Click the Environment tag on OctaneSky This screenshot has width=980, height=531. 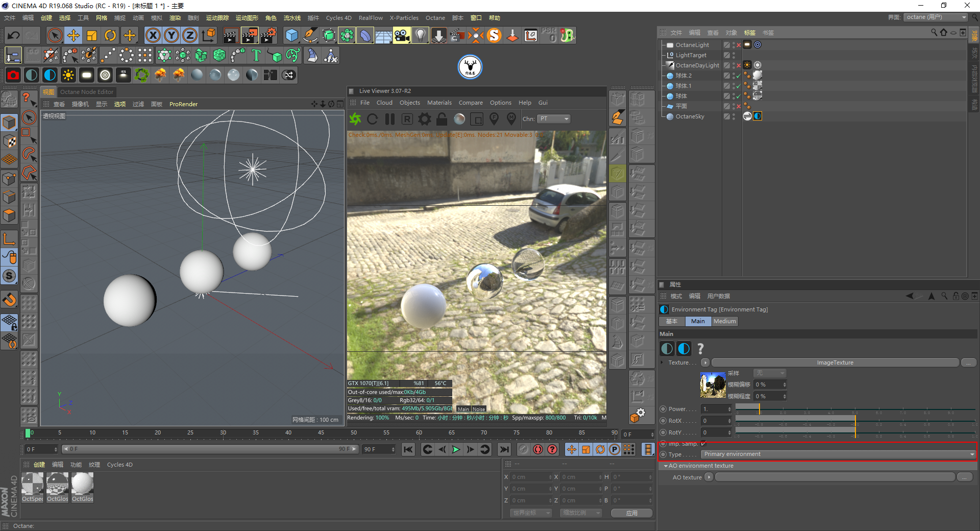click(757, 116)
